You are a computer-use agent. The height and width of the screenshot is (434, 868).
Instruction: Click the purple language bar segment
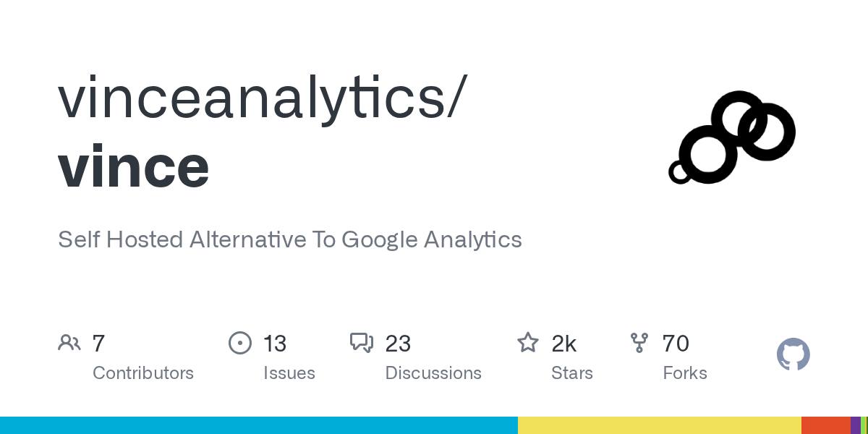coord(855,425)
